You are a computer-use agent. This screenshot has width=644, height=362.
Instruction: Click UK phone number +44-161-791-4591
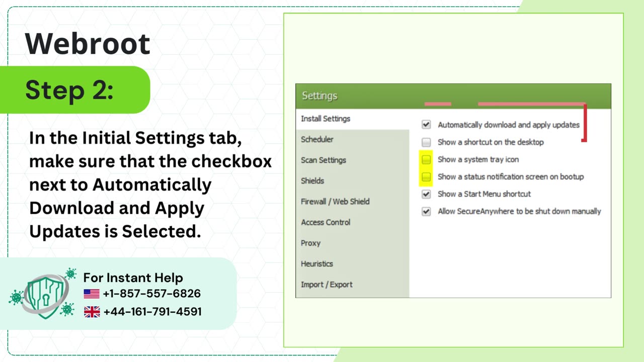[152, 312]
